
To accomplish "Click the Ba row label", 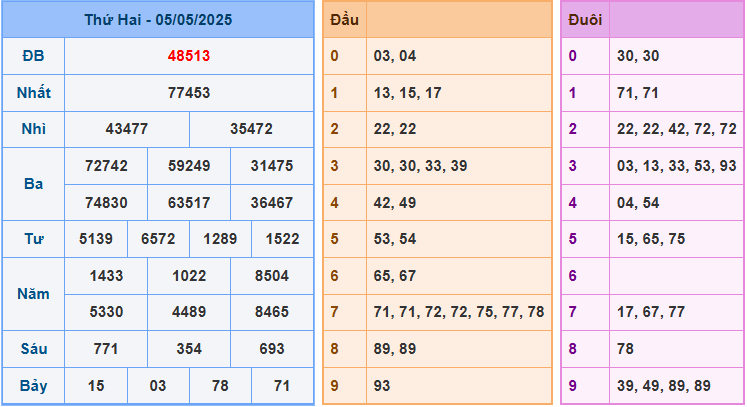I will point(33,184).
